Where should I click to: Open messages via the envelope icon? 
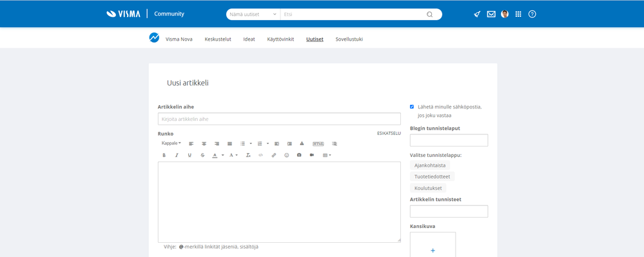pyautogui.click(x=491, y=14)
